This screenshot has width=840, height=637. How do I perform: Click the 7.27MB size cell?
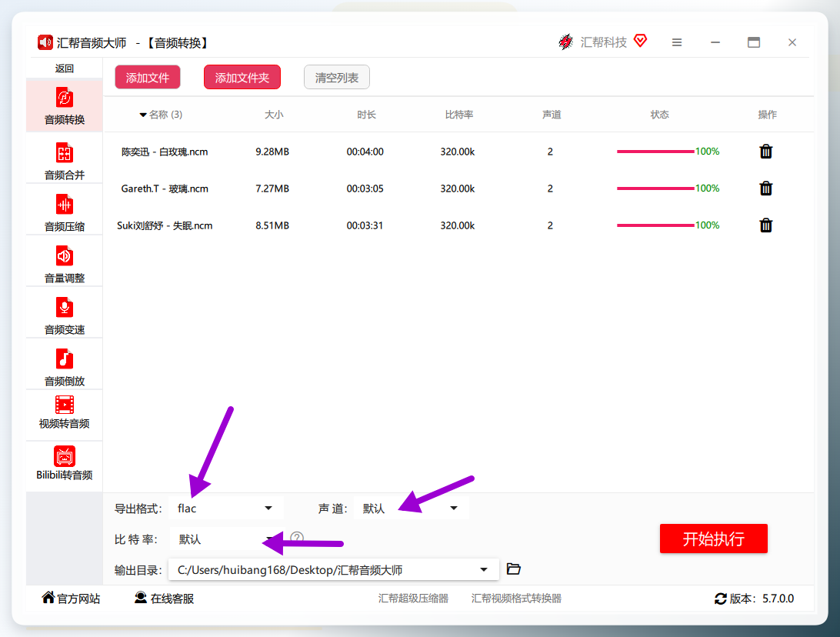[x=272, y=188]
